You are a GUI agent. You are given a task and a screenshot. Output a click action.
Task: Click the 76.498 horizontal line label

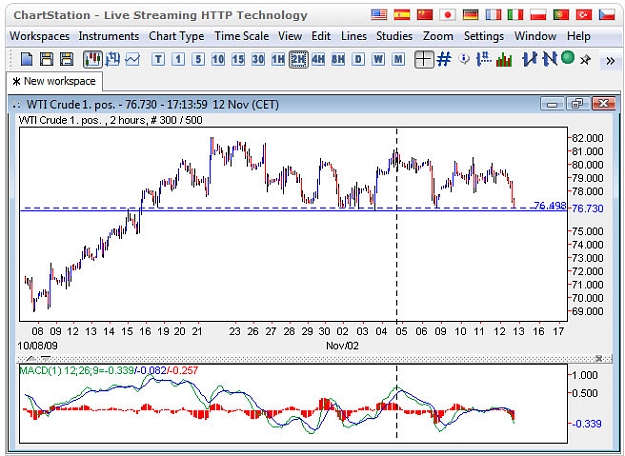click(549, 206)
